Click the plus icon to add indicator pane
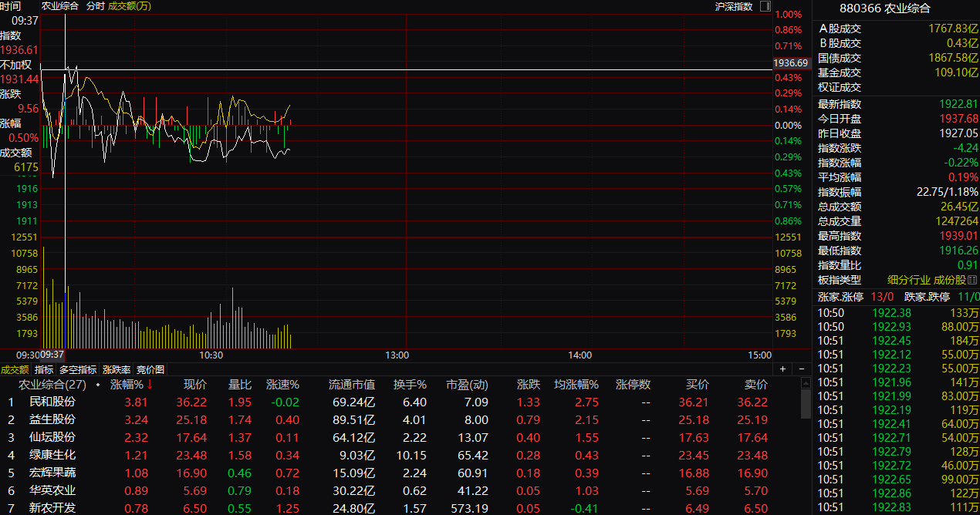The height and width of the screenshot is (515, 980). pyautogui.click(x=782, y=369)
